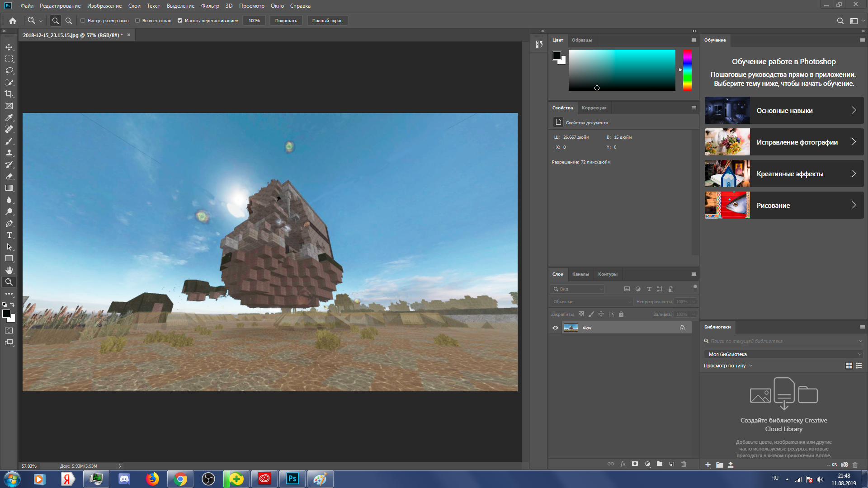
Task: Select the Horizontal Type tool
Action: tap(9, 235)
